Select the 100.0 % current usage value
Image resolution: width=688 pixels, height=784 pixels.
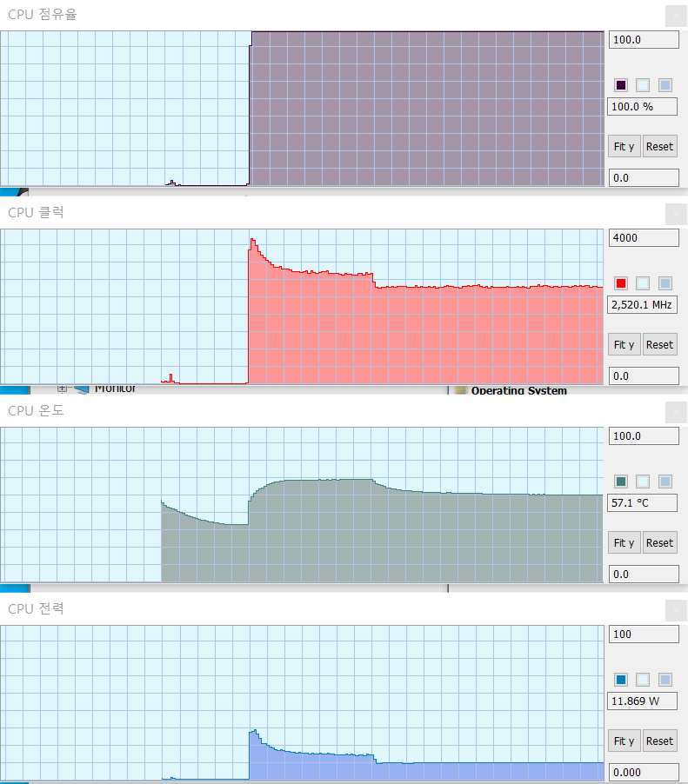coord(643,107)
